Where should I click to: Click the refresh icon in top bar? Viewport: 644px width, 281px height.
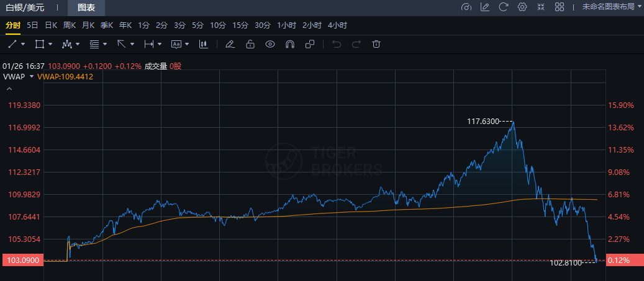[504, 7]
